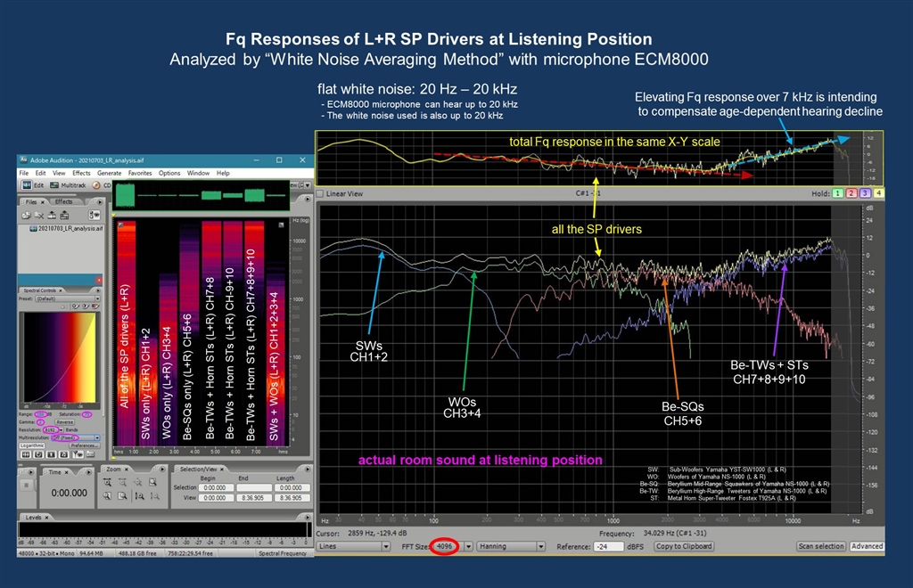Click the fifth icon below Logarithmic button

pyautogui.click(x=78, y=454)
